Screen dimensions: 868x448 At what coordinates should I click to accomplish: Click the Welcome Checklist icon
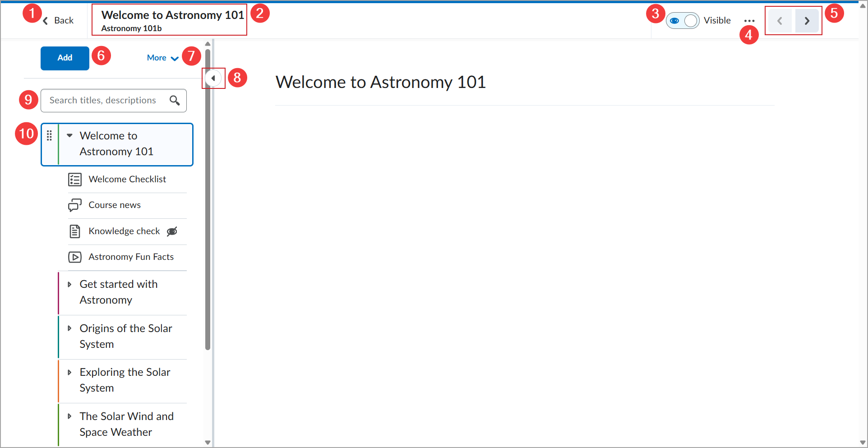tap(75, 180)
